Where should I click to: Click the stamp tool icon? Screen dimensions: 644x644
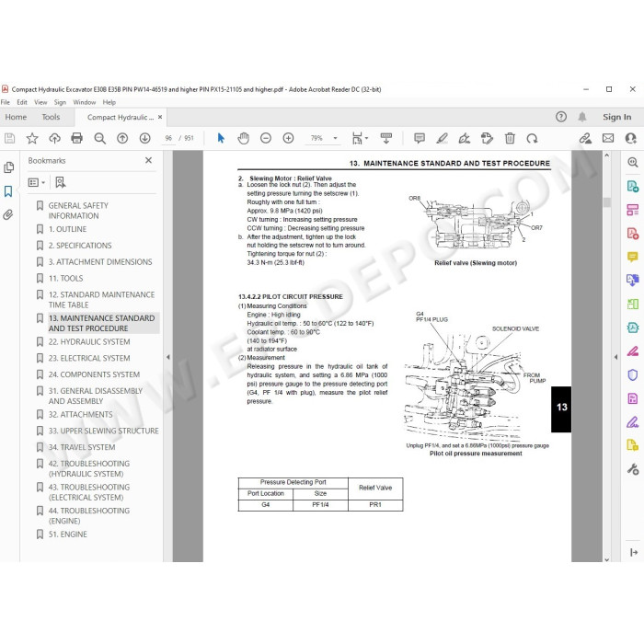coord(487,138)
